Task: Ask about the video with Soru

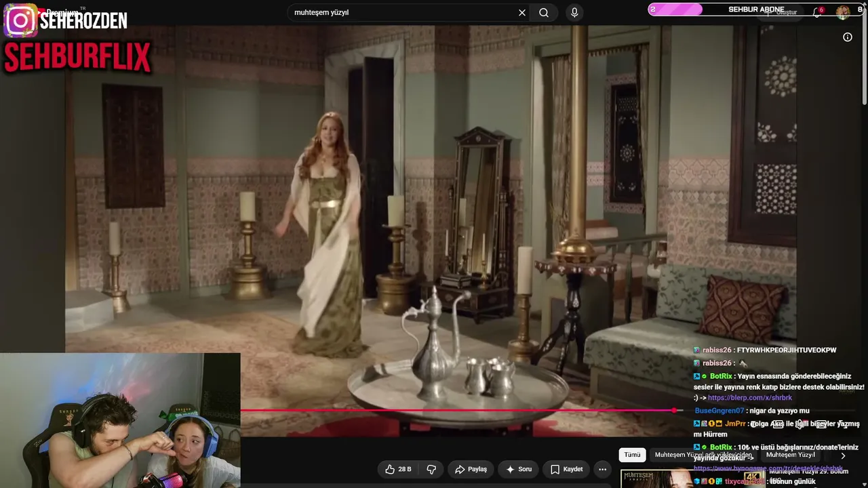Action: pyautogui.click(x=519, y=469)
